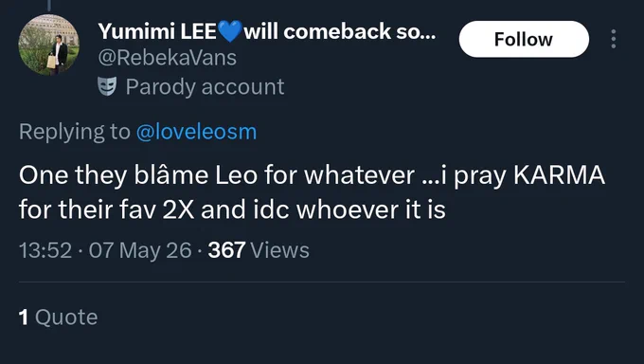644x364 pixels.
Task: Open the three-dot more options menu
Action: coord(613,39)
